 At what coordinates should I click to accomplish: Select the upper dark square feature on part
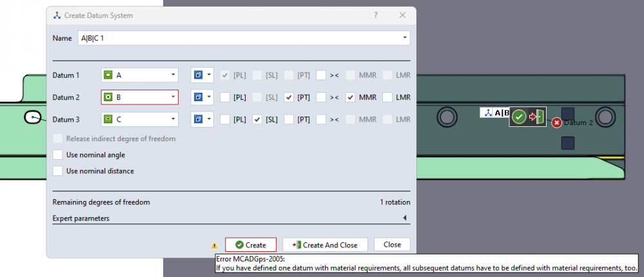(x=567, y=113)
